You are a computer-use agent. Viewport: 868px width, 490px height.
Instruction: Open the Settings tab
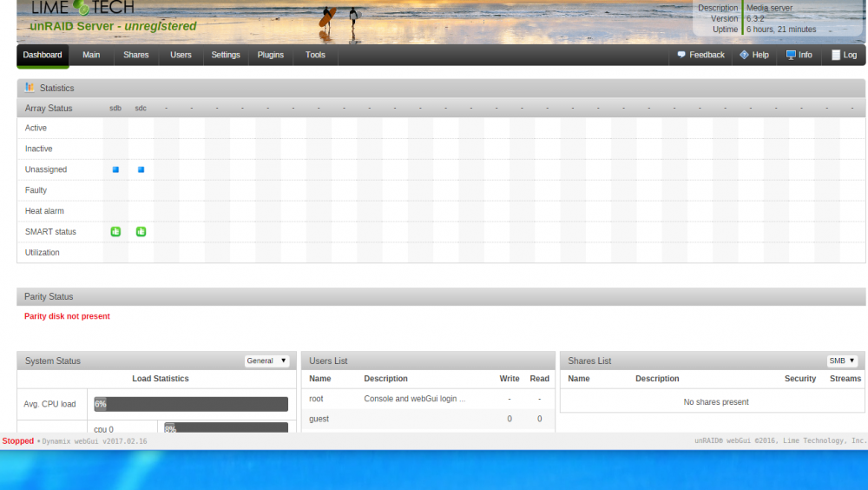[226, 55]
